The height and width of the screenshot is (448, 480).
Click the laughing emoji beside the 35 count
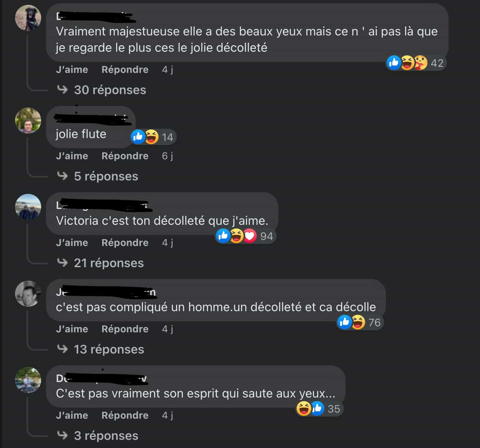click(x=304, y=408)
